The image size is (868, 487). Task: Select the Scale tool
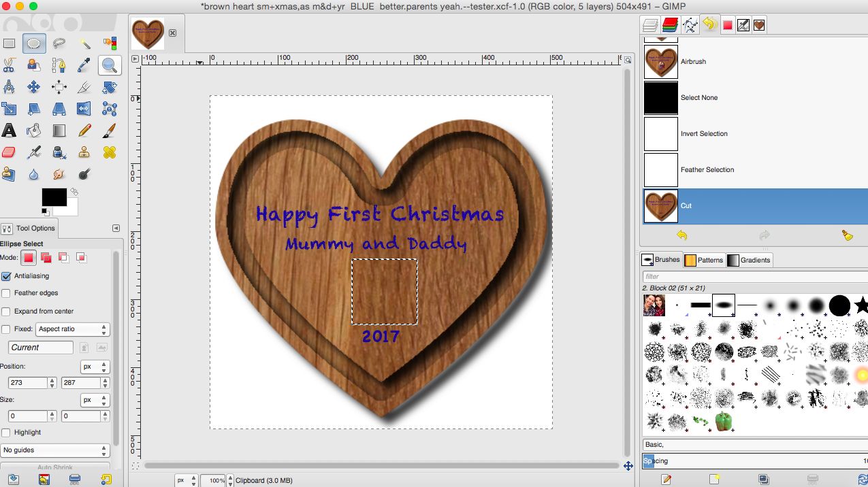point(9,109)
